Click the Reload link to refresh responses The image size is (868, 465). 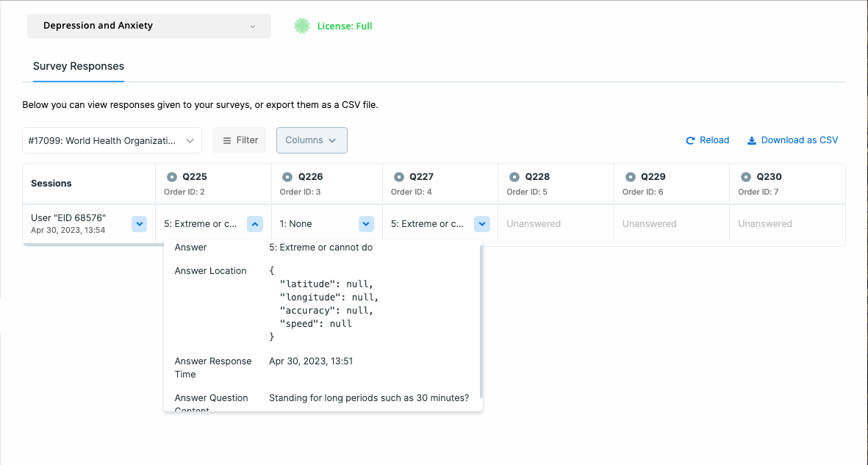[713, 140]
